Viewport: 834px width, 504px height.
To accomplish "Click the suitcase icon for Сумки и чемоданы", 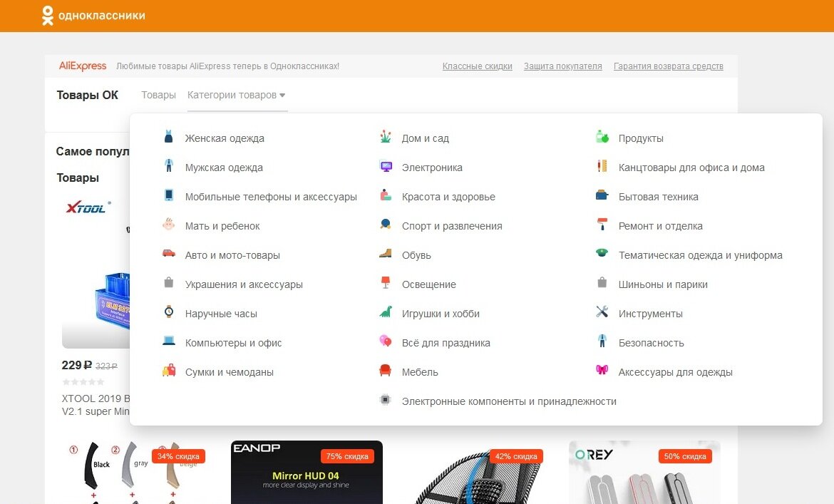I will click(x=169, y=370).
